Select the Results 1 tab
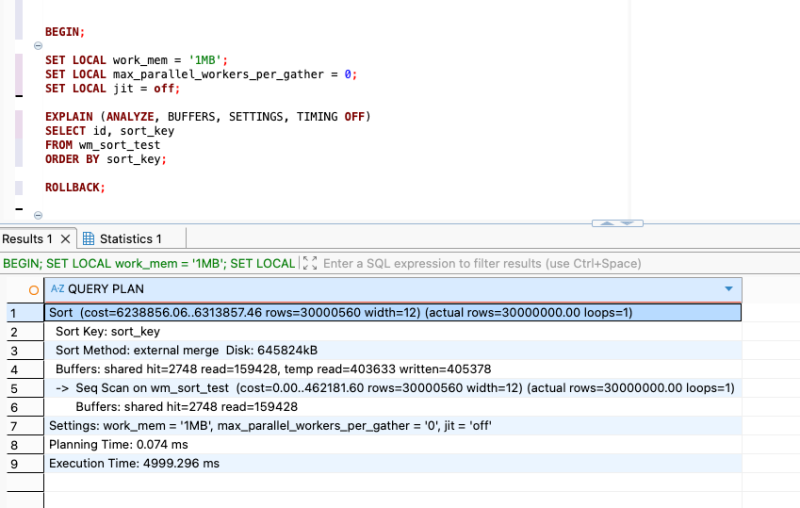 point(28,239)
